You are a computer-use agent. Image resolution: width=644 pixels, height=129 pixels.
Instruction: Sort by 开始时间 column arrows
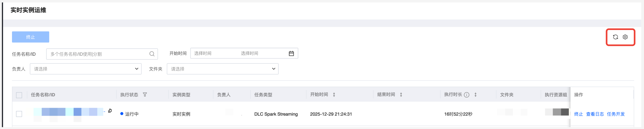click(334, 94)
